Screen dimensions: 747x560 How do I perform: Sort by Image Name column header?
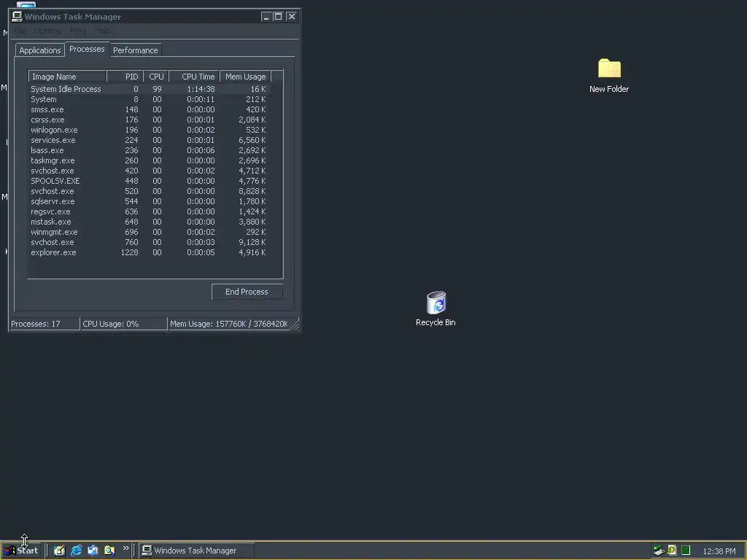[67, 77]
